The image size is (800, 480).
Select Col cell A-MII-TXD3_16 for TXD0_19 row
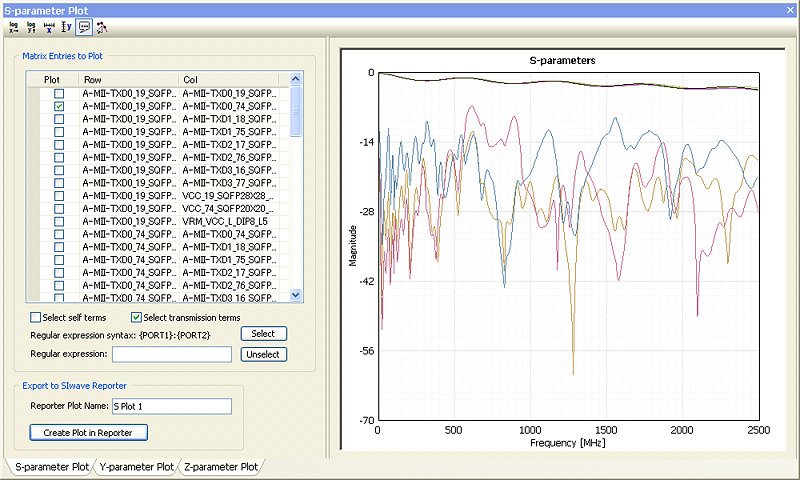pos(230,170)
